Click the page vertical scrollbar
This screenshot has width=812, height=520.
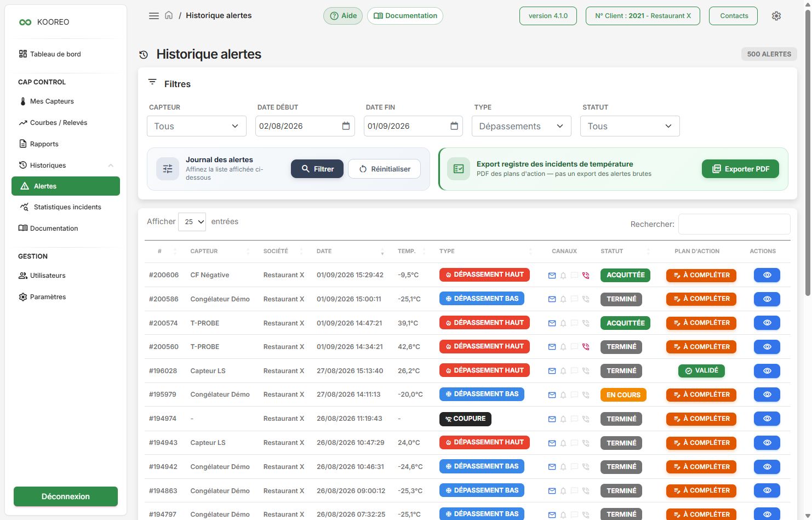pos(808,153)
